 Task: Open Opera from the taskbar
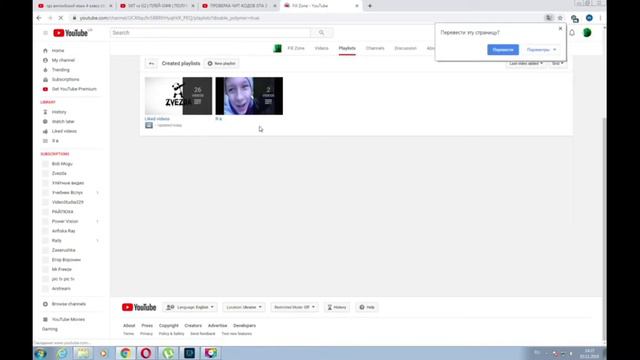146,353
